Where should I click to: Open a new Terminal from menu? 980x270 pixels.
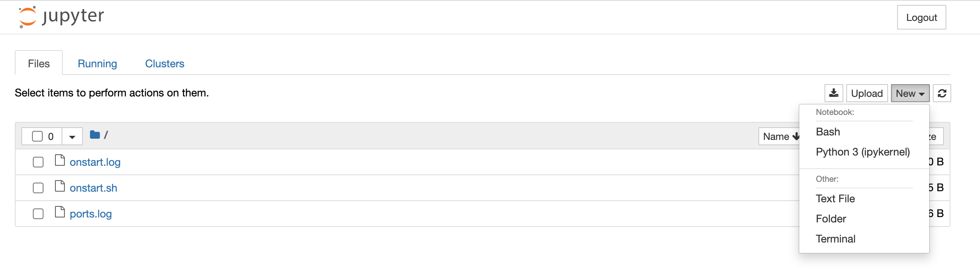pyautogui.click(x=836, y=239)
